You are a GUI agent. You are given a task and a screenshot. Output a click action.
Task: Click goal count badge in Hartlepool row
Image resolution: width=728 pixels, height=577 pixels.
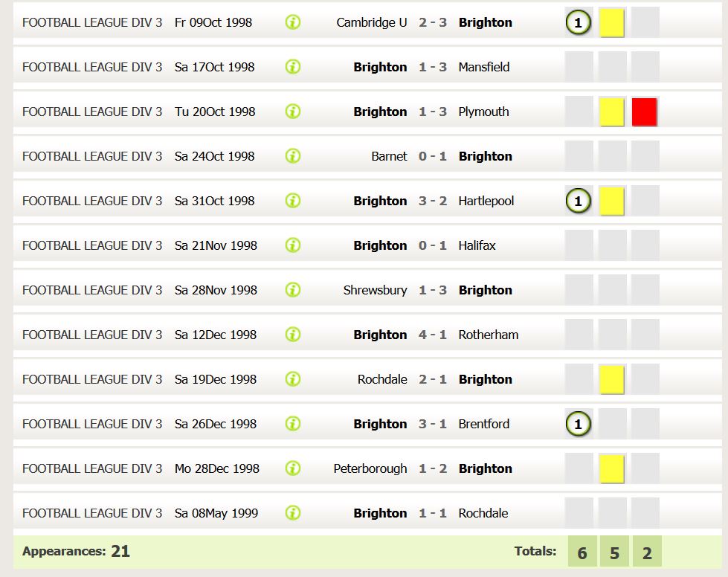click(x=578, y=201)
